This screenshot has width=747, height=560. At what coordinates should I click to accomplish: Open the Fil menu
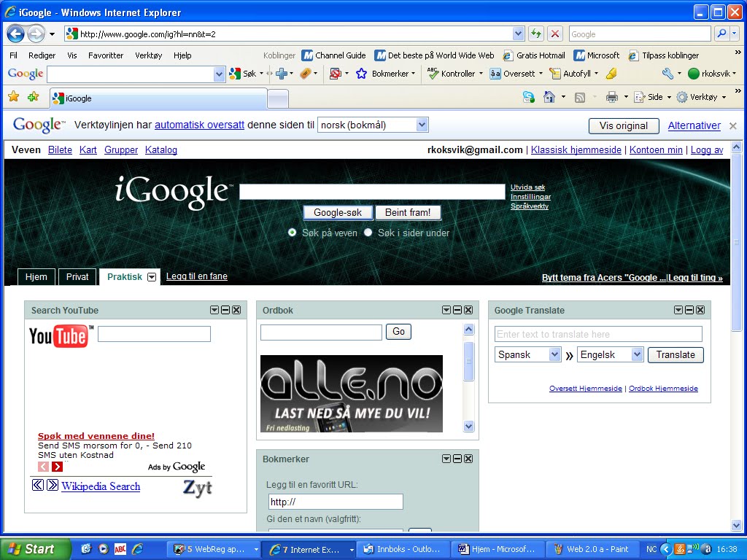pos(13,55)
